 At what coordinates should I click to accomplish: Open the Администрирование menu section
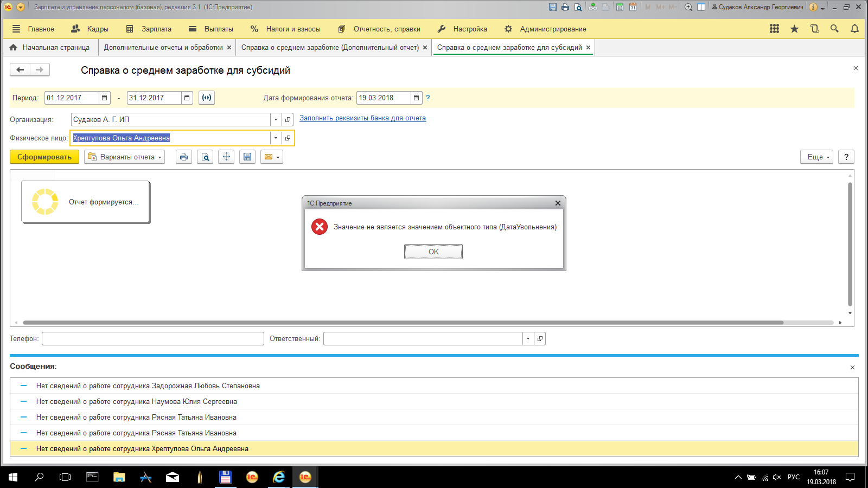[x=545, y=29]
